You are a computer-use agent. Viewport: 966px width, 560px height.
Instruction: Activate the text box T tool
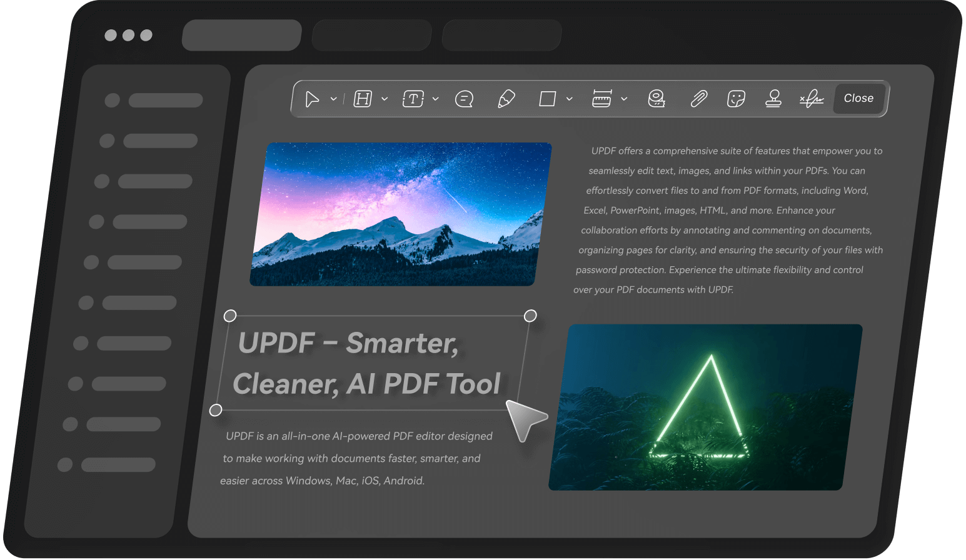(x=413, y=99)
